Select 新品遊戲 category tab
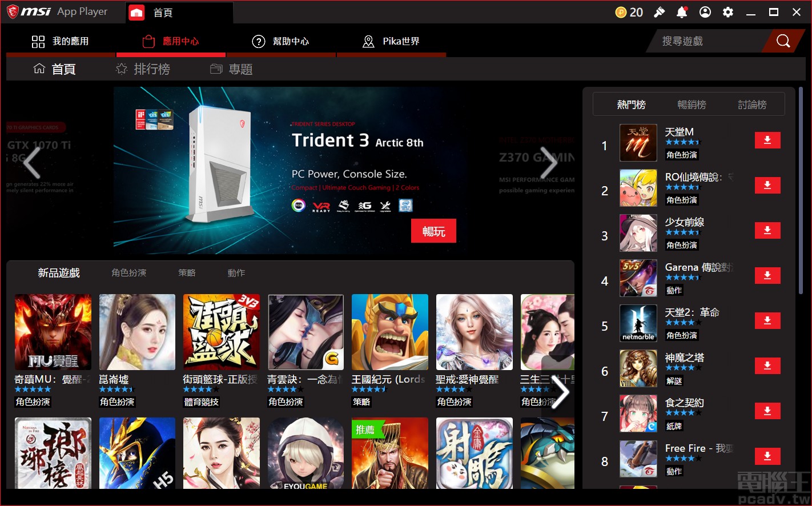The image size is (812, 506). tap(59, 273)
